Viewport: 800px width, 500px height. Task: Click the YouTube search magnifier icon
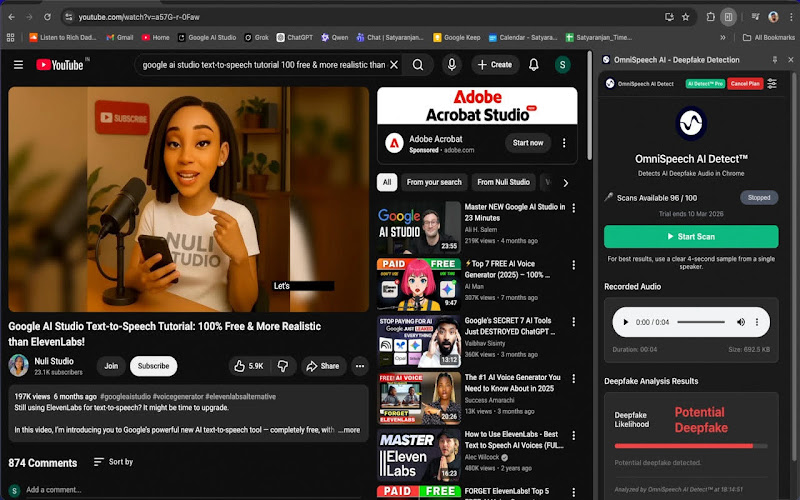click(418, 65)
